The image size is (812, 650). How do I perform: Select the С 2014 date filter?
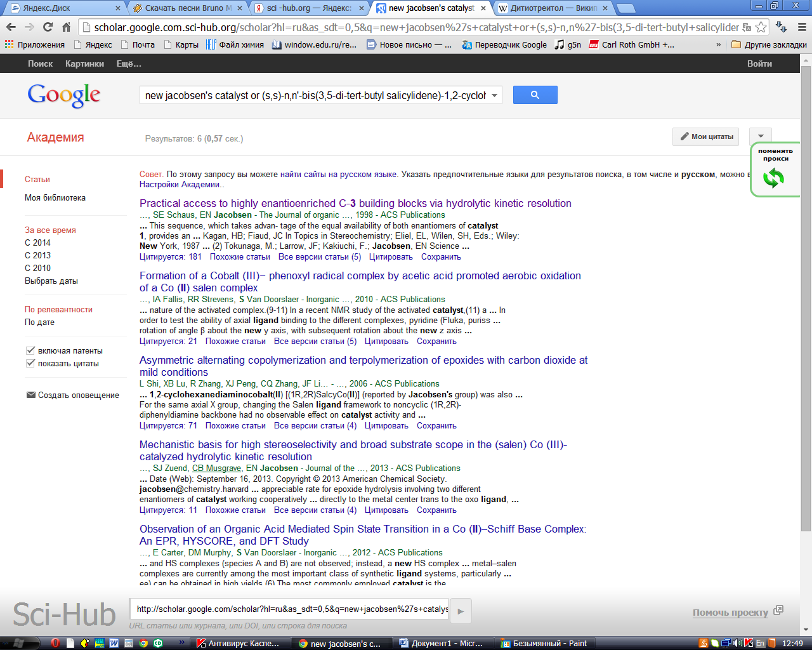coord(37,242)
